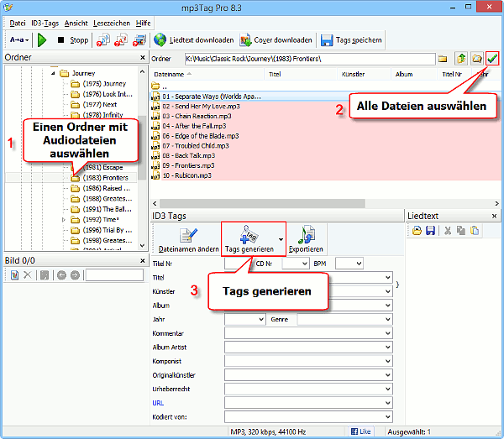Click the Tags generieren tag icon

point(249,234)
